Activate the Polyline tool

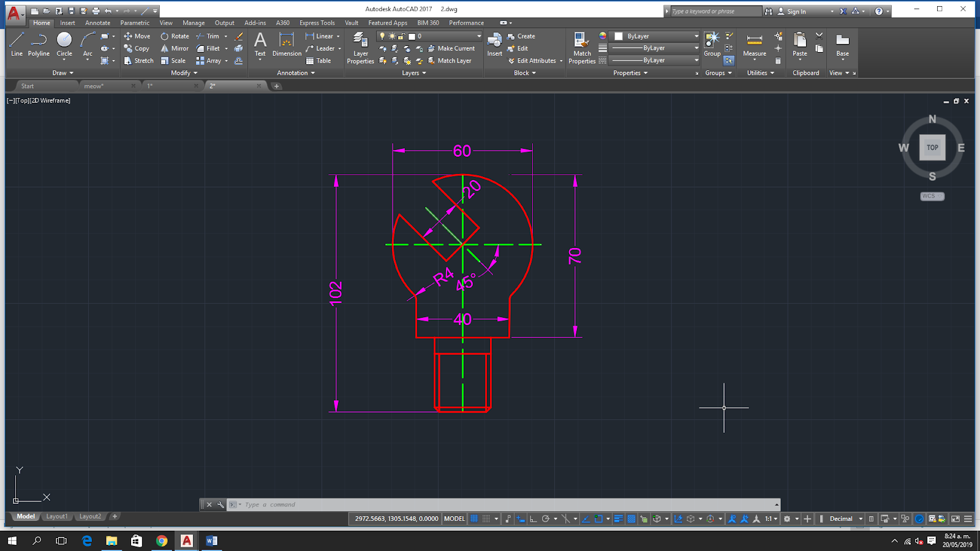coord(38,41)
